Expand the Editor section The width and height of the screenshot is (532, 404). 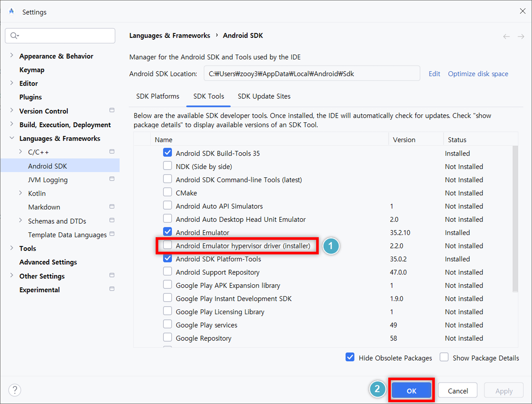click(x=12, y=83)
